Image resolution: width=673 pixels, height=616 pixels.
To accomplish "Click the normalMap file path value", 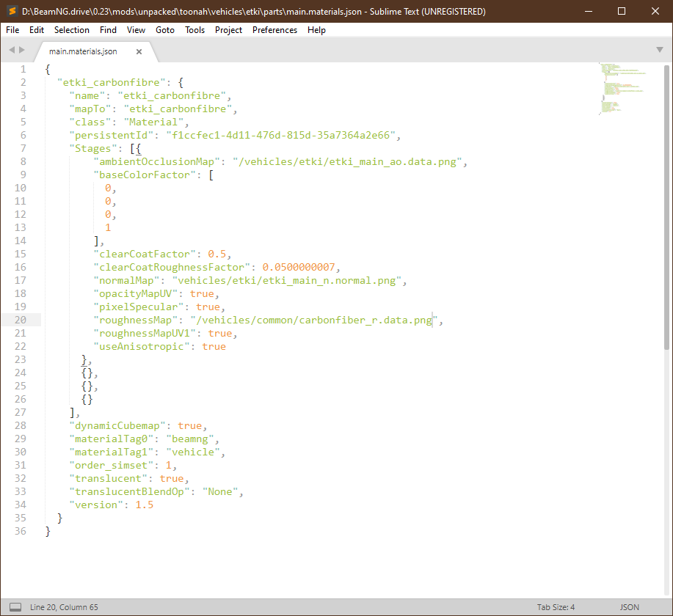I will pos(287,281).
